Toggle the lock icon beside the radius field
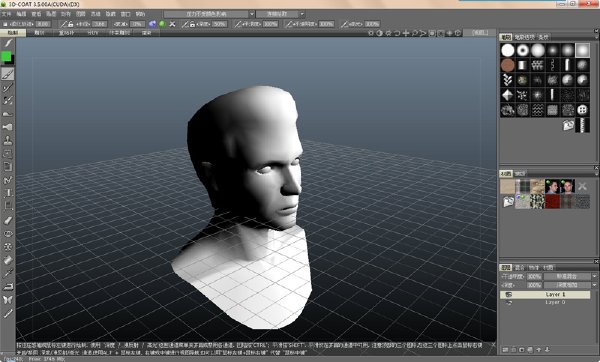600x362 pixels. [x=70, y=24]
